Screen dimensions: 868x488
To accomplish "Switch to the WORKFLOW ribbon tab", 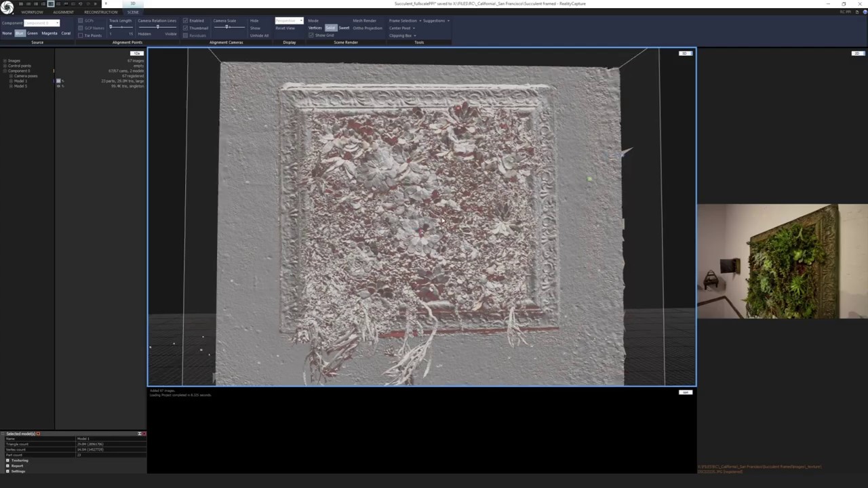I will click(x=32, y=12).
